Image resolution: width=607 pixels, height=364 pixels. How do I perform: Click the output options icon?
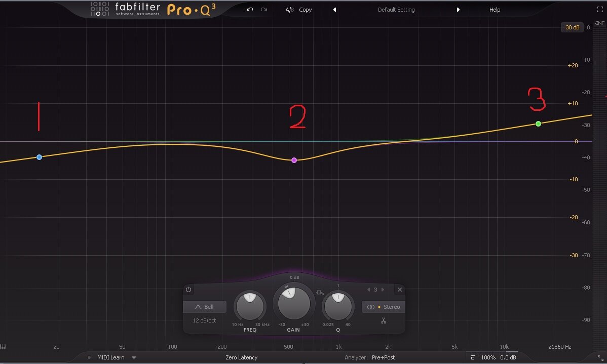coord(472,357)
